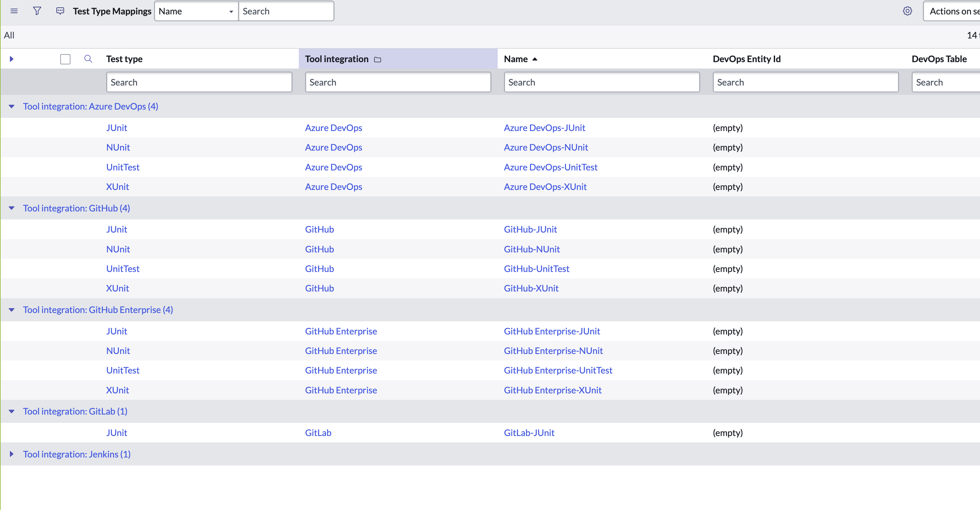Image resolution: width=980 pixels, height=510 pixels.
Task: Open the GitHub-JUnit record
Action: [530, 229]
